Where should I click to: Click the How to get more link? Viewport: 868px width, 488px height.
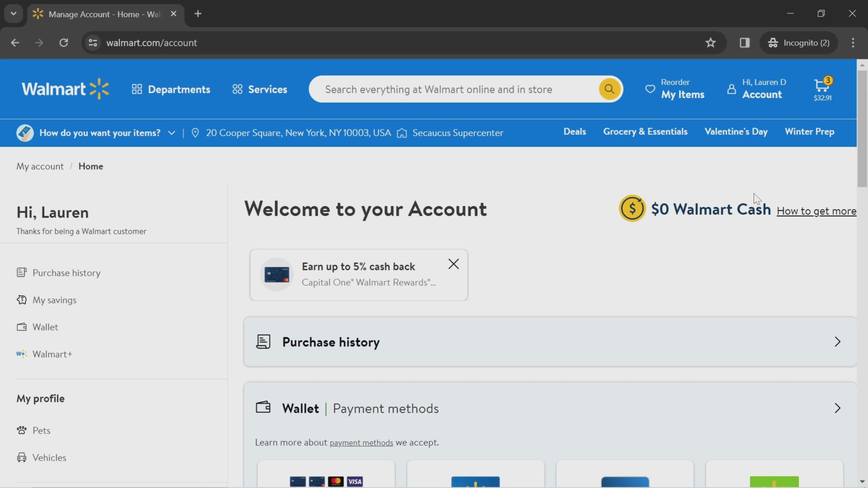tap(817, 210)
